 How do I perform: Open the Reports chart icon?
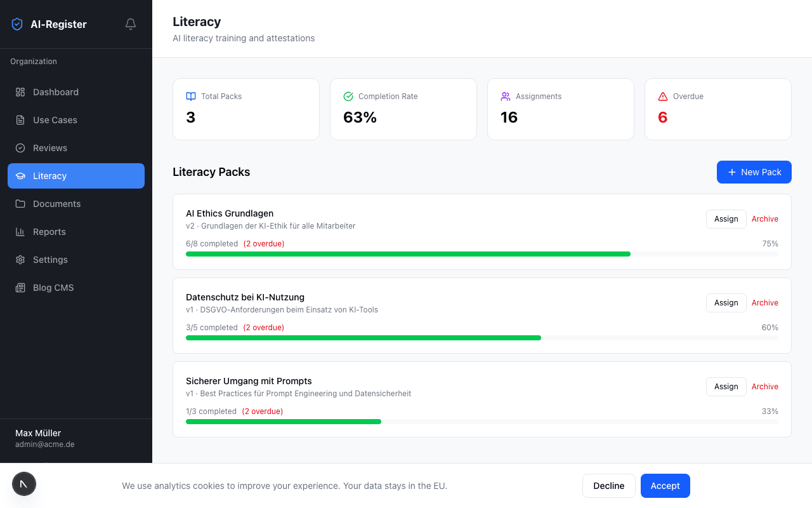19,232
